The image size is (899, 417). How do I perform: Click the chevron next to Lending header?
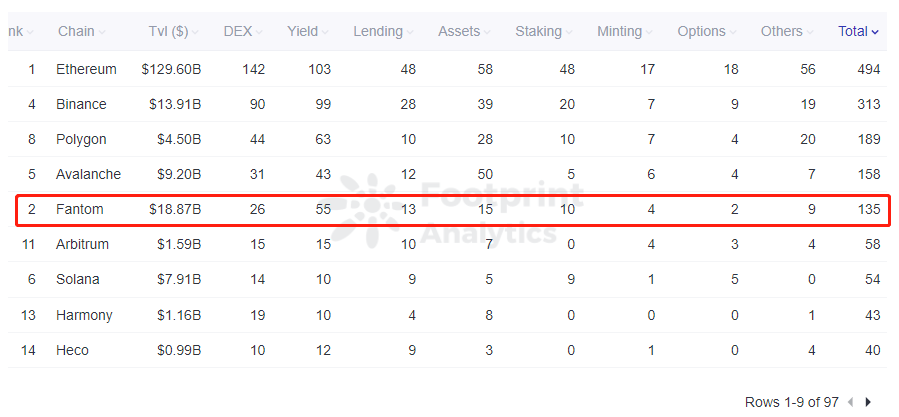tap(411, 32)
